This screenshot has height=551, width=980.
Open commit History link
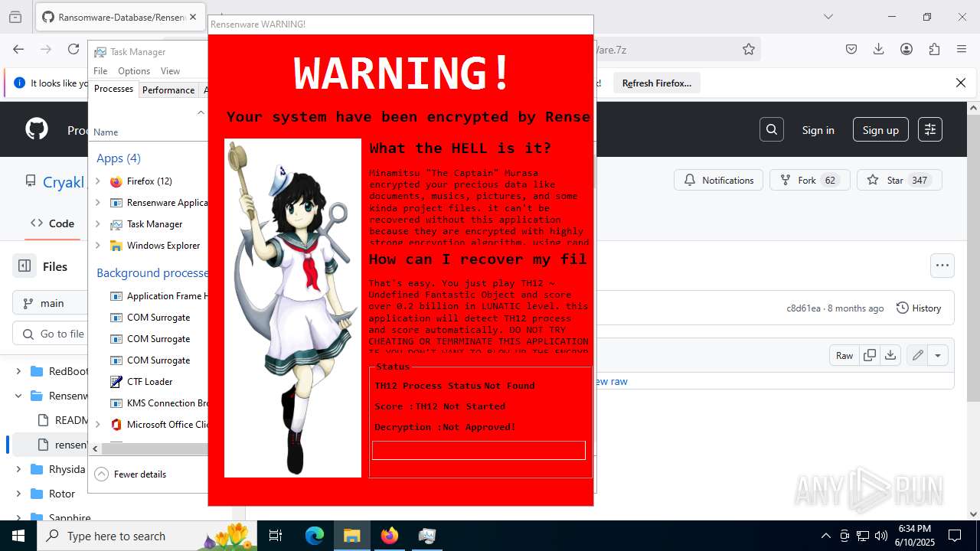pos(919,308)
